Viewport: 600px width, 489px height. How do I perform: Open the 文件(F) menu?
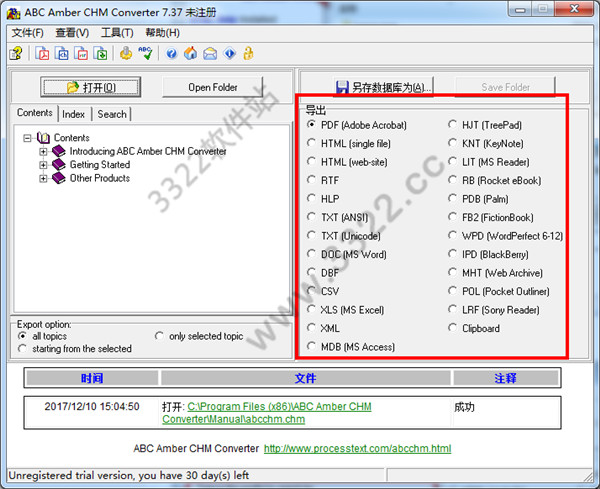(x=28, y=33)
